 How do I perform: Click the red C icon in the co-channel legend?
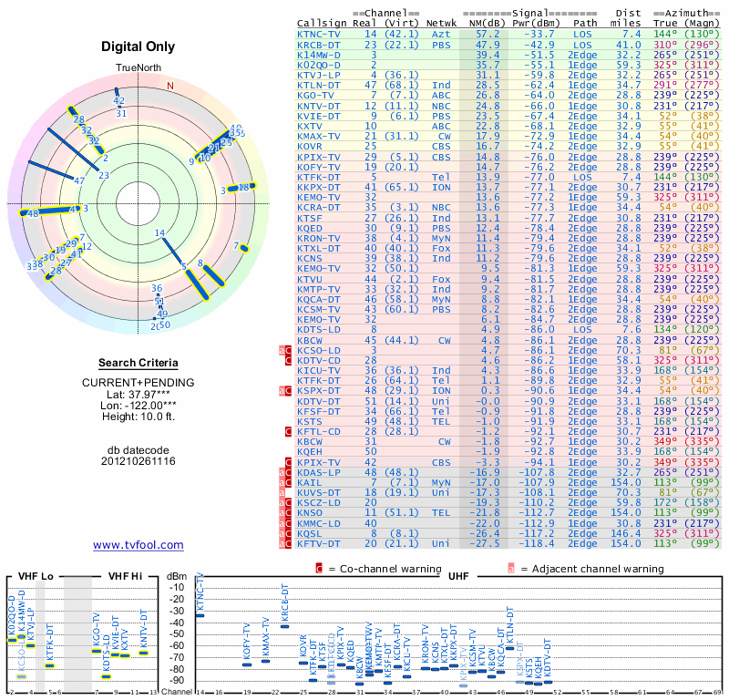pos(319,569)
